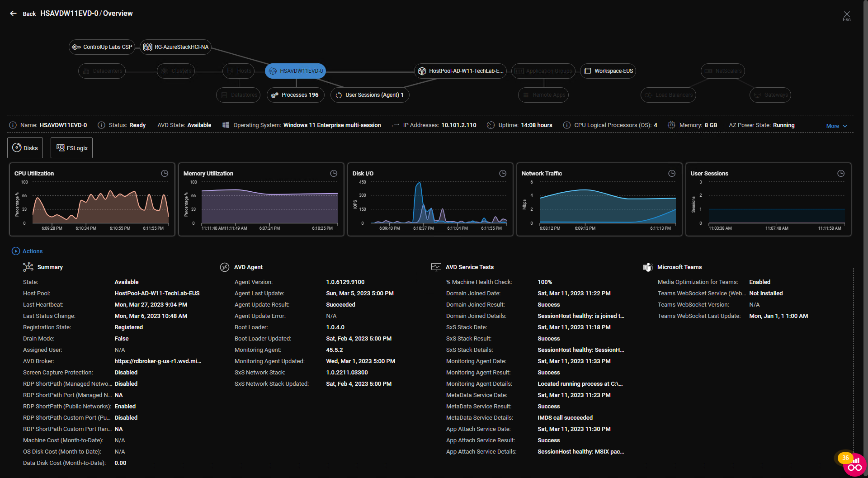Click Media Optimization for Teams Enabled value
Image resolution: width=868 pixels, height=478 pixels.
point(759,282)
